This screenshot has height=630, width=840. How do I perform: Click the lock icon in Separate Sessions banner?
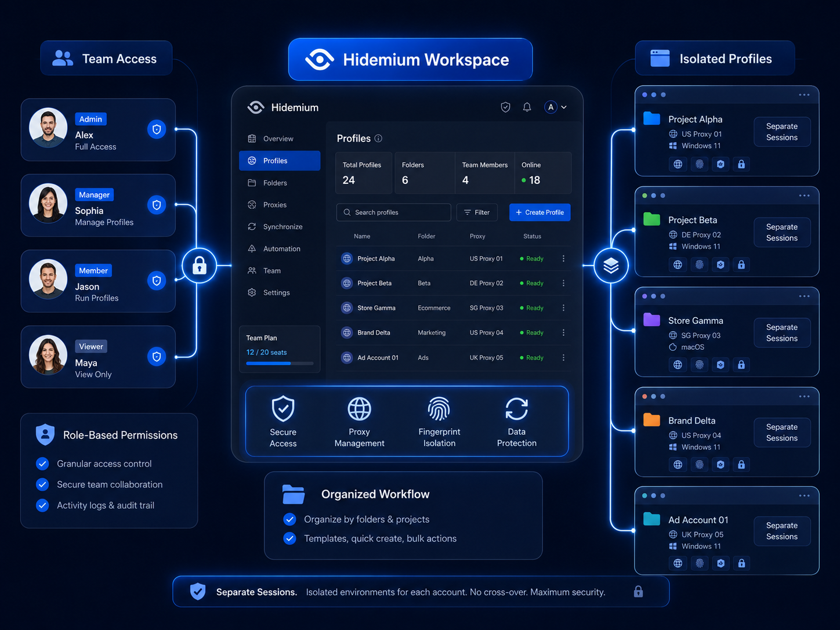click(x=638, y=592)
